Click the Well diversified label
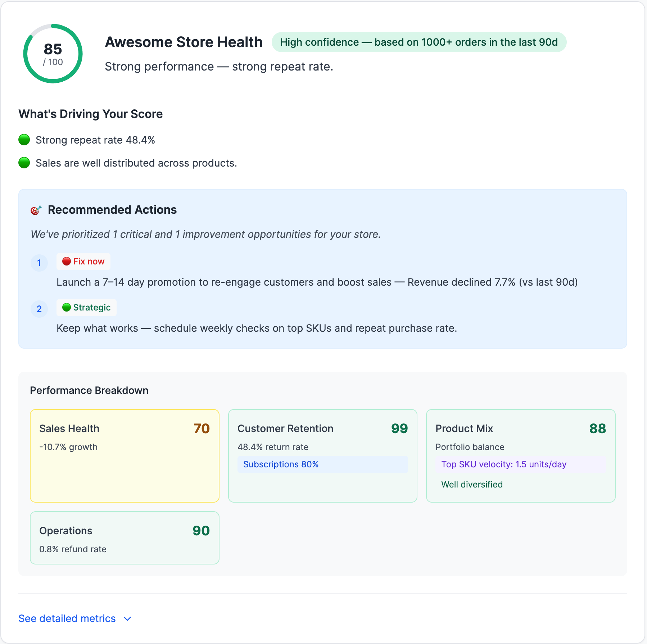The height and width of the screenshot is (644, 647). tap(472, 484)
